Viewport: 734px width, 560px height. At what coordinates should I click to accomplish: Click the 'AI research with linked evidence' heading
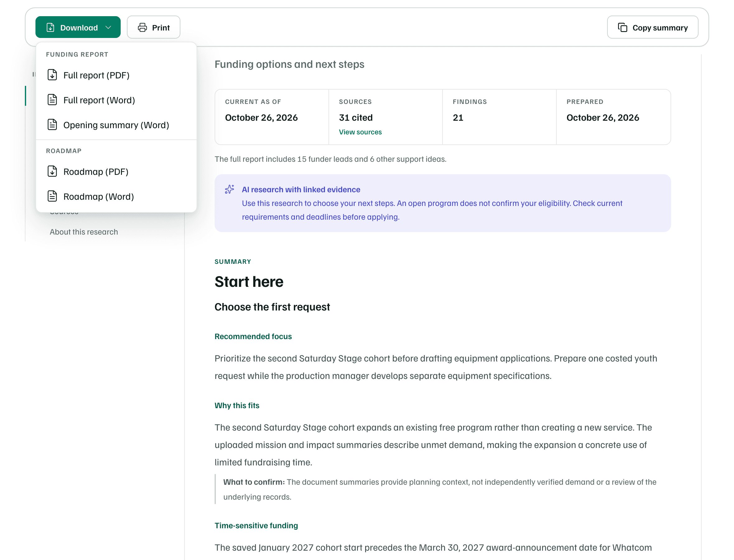click(301, 190)
